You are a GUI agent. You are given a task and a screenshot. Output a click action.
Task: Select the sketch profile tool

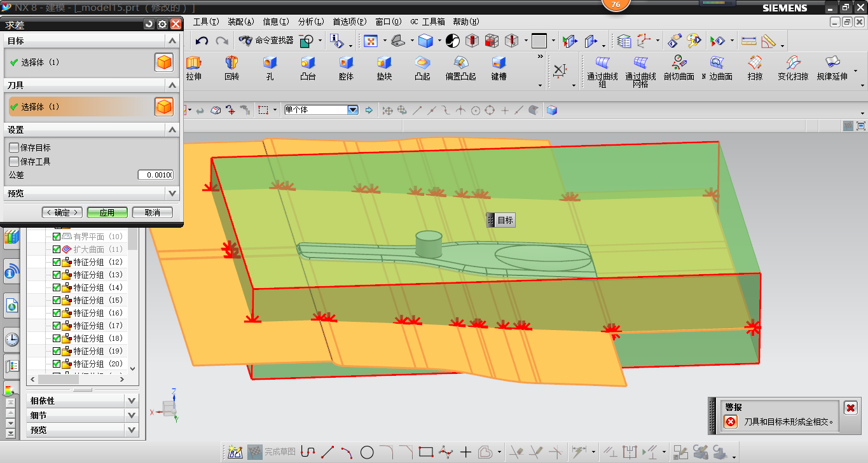click(308, 453)
